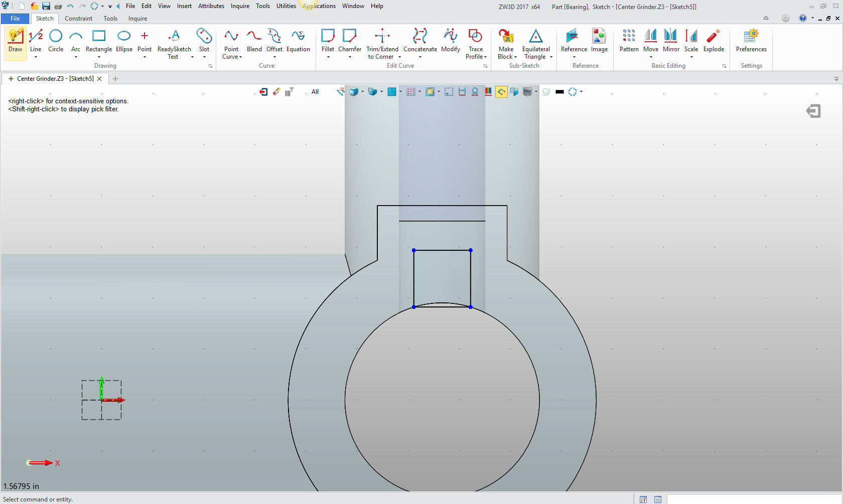Open the Utilities menu
843x504 pixels.
(x=286, y=6)
